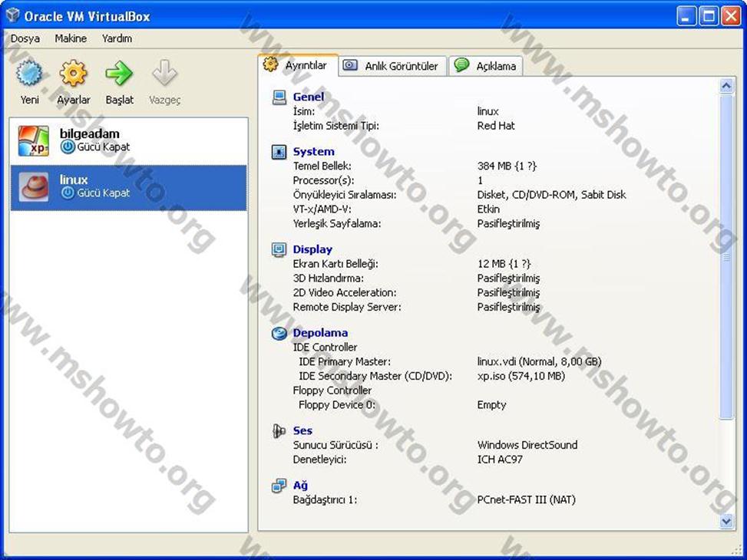Viewport: 747px width, 560px height.
Task: Click the 'xp.iso (574,10 MB)' entry
Action: [x=521, y=376]
